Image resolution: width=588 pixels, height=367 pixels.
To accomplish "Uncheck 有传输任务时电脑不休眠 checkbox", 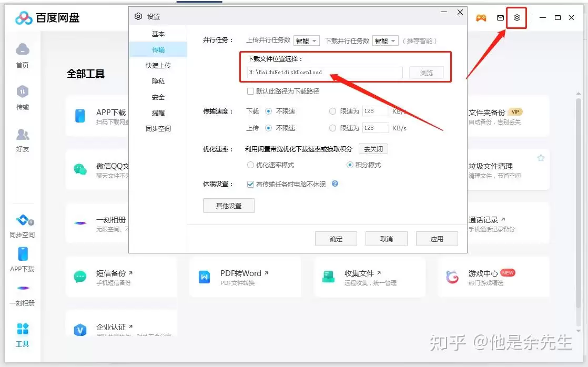I will [x=250, y=184].
